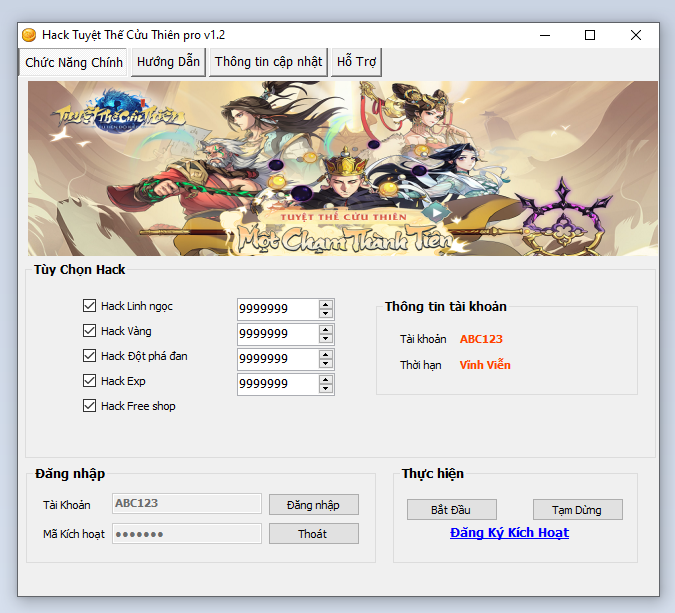675x613 pixels.
Task: Uncheck the Hack Vàng option
Action: click(x=90, y=331)
